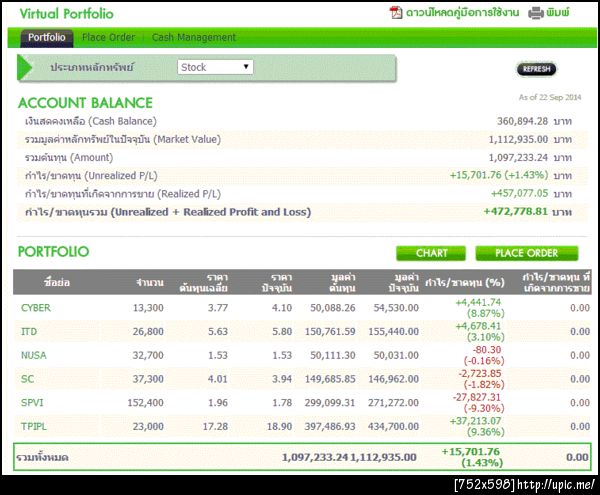The image size is (600, 495).
Task: Open the Stock security type dropdown
Action: [215, 67]
